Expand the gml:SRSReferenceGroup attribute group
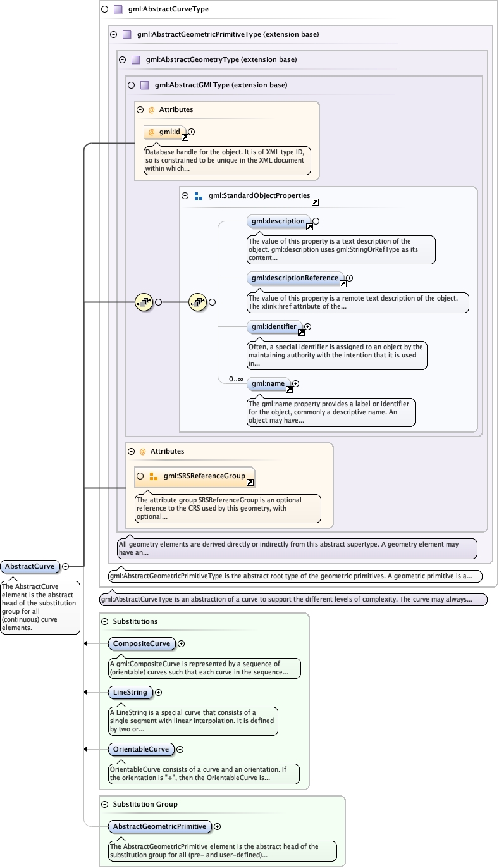The width and height of the screenshot is (499, 868). click(140, 476)
